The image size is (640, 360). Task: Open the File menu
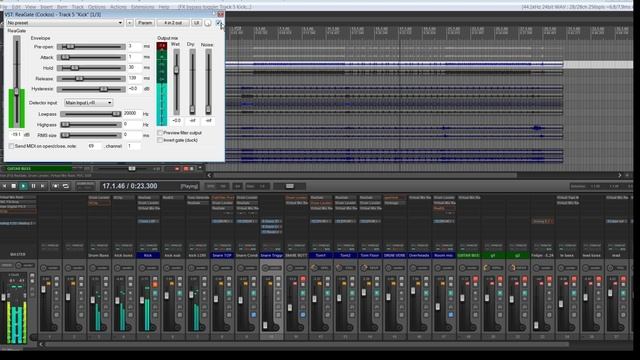(4, 7)
